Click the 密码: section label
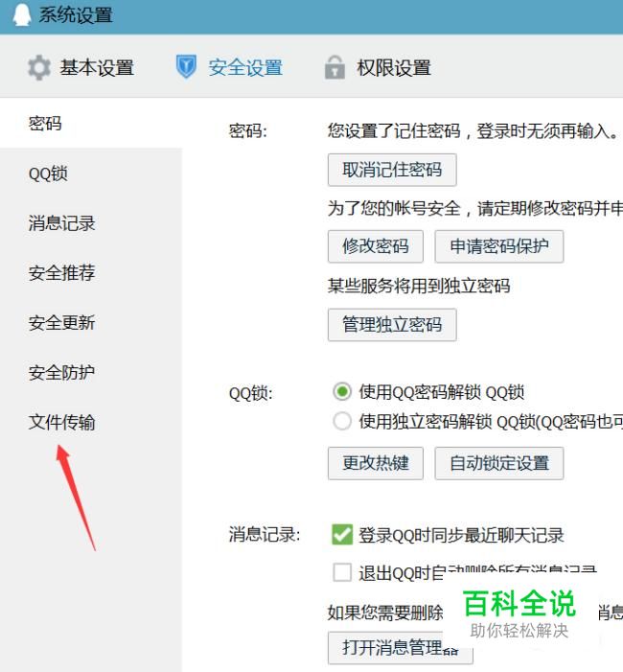Screen dimensions: 623x672 tap(248, 131)
